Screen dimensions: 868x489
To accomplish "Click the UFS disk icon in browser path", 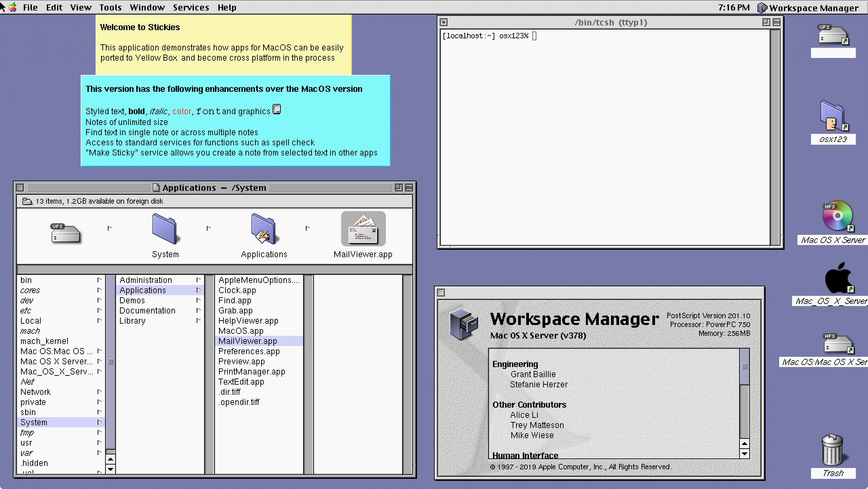I will click(x=66, y=233).
